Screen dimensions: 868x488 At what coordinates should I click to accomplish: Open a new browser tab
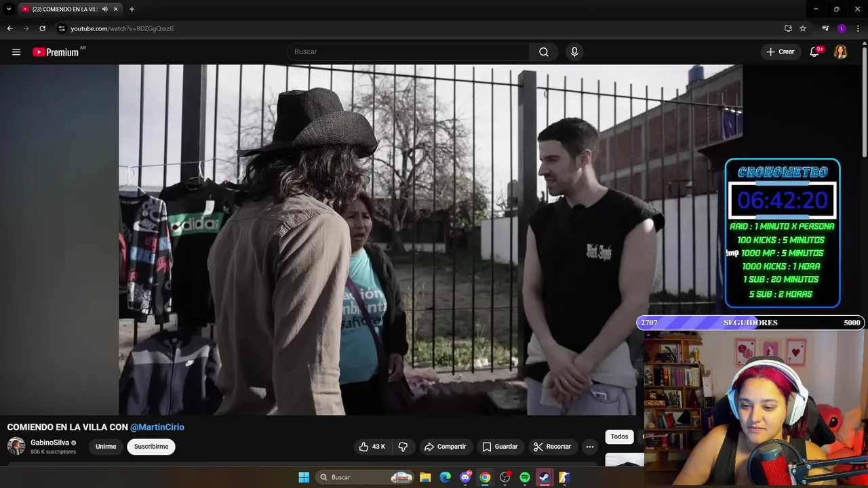tap(132, 9)
